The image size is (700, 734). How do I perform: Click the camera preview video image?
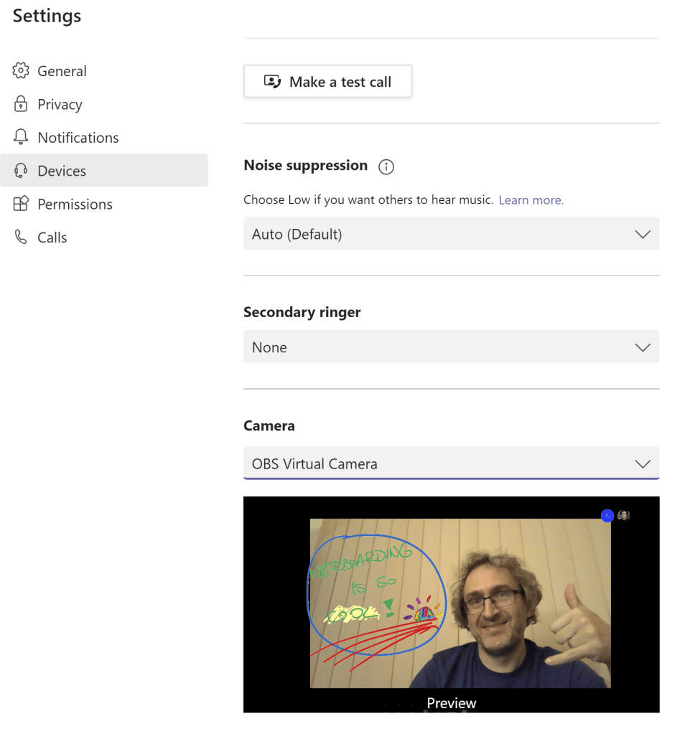[x=459, y=603]
